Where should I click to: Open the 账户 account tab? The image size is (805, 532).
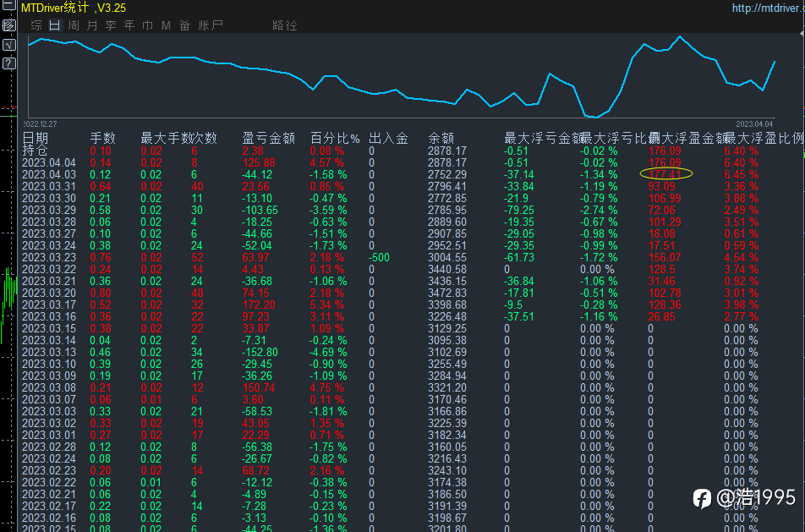(x=211, y=25)
